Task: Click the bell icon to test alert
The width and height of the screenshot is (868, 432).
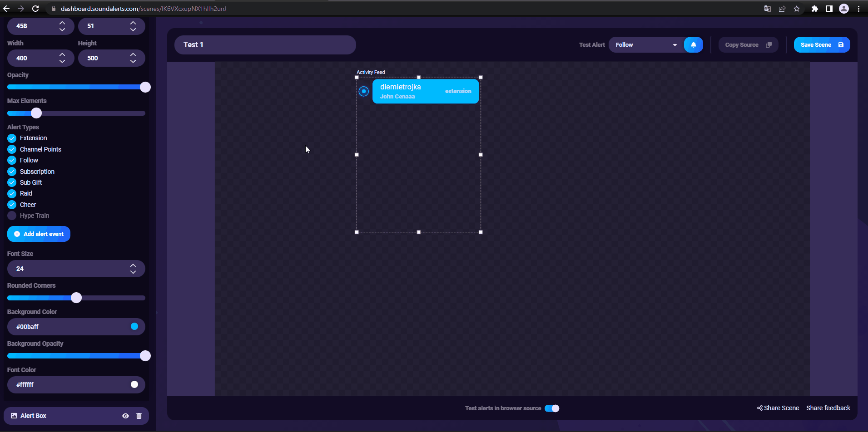Action: pos(693,45)
